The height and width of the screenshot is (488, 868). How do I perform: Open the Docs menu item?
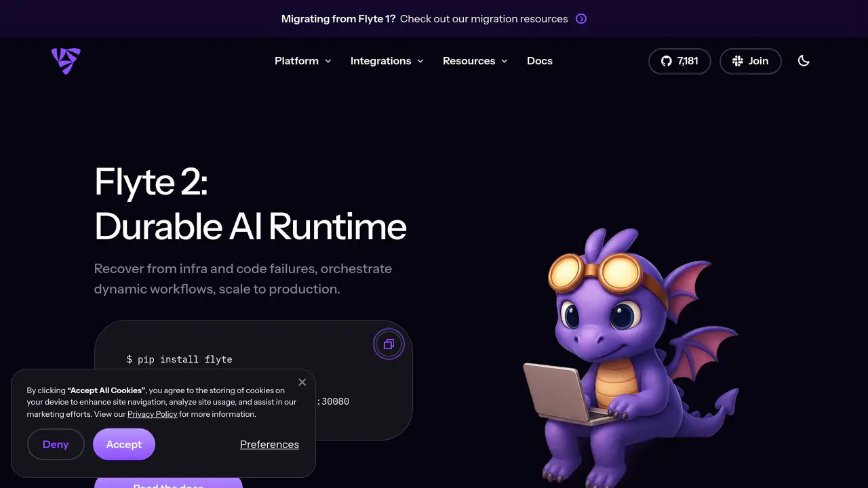(x=540, y=61)
